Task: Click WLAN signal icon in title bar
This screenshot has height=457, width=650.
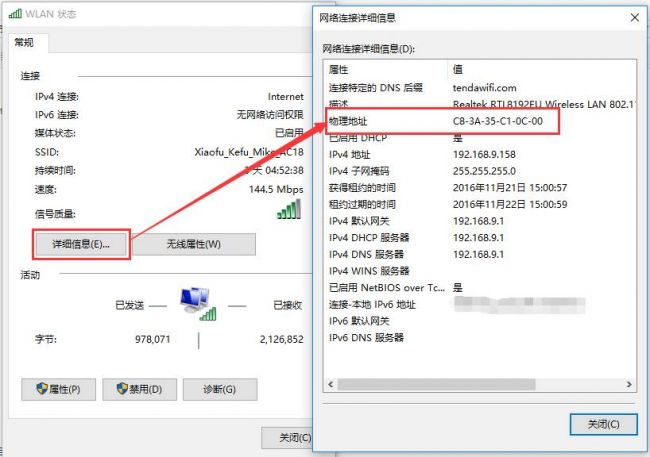Action: (15, 14)
